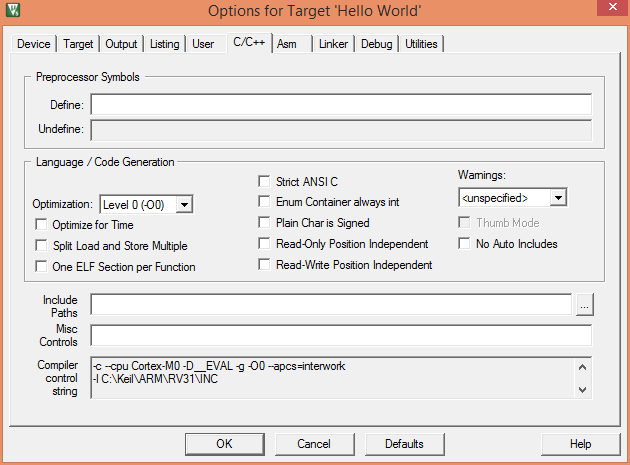Screen dimensions: 630x465
Task: Click the Undefine input field
Action: pos(341,130)
